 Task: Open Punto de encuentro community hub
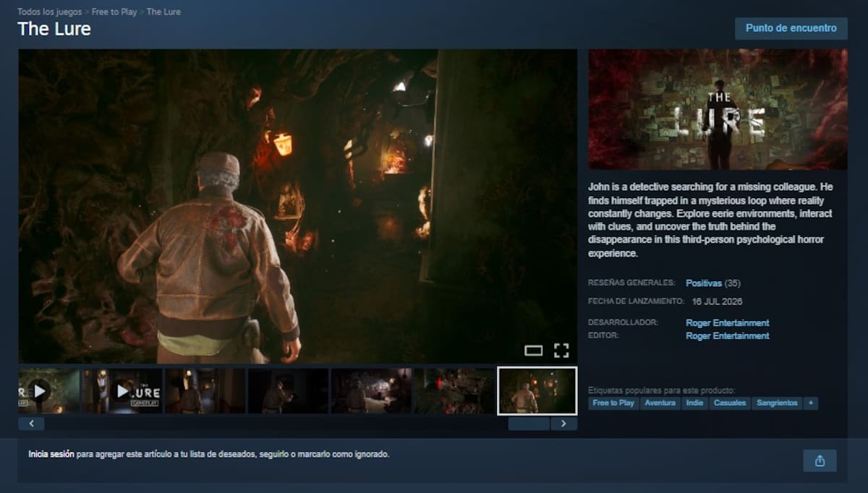791,28
